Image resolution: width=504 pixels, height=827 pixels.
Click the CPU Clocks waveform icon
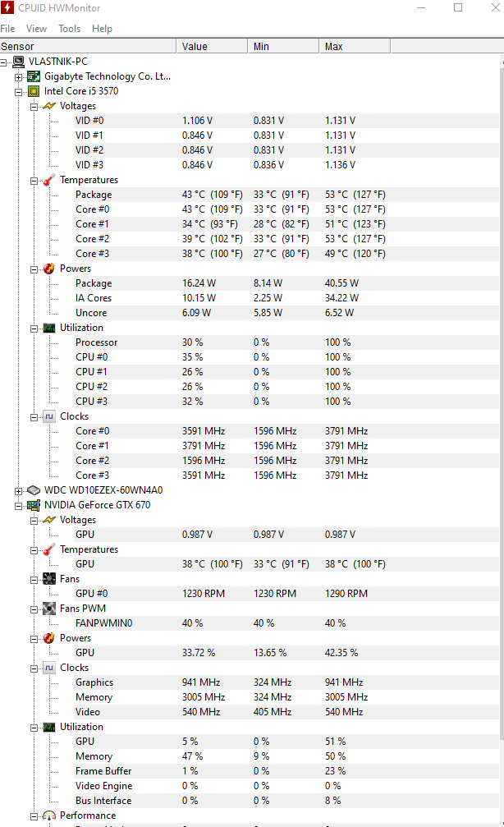coord(49,416)
